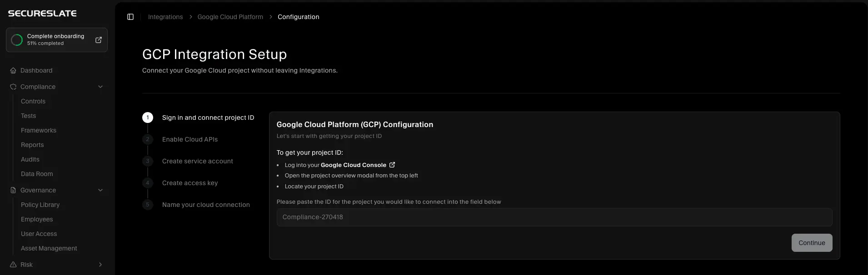Click Google Cloud Platform (GCP) Configuration title
This screenshot has width=868, height=275.
355,124
